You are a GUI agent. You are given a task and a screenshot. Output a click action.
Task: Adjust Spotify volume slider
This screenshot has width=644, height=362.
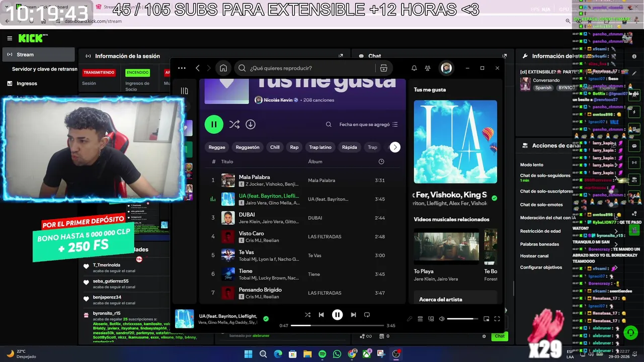(462, 319)
